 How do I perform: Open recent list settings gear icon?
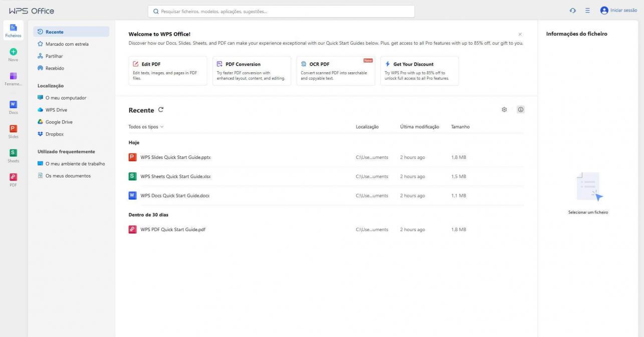505,110
